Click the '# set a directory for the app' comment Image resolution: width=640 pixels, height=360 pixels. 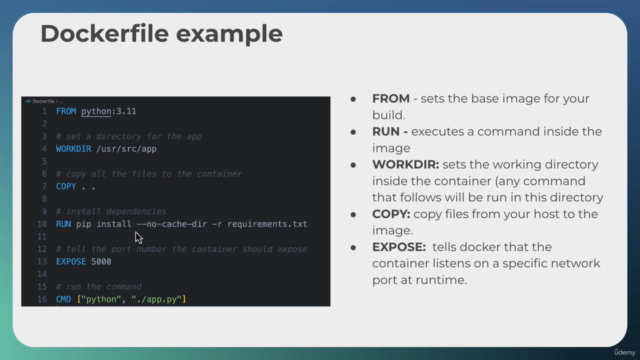coord(129,136)
